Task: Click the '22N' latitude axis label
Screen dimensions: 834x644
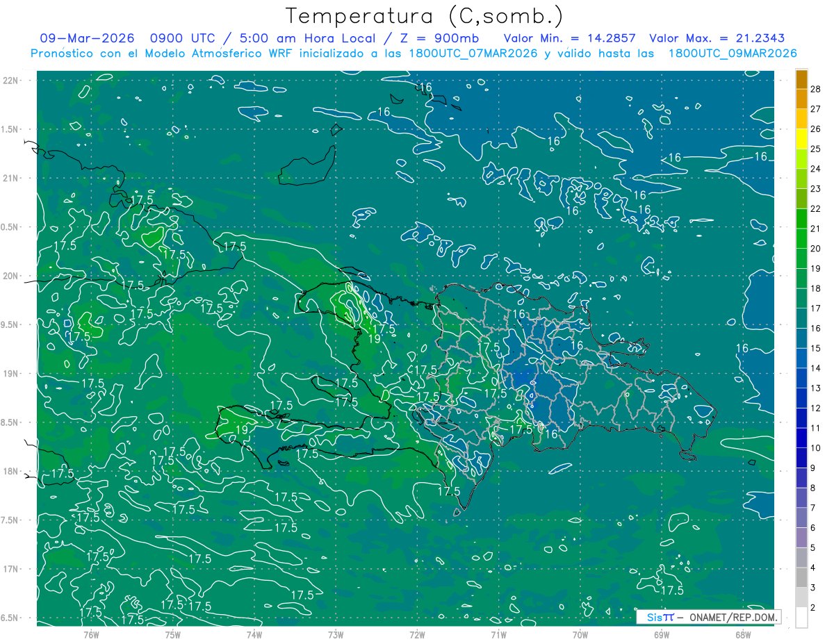Action: click(x=11, y=81)
